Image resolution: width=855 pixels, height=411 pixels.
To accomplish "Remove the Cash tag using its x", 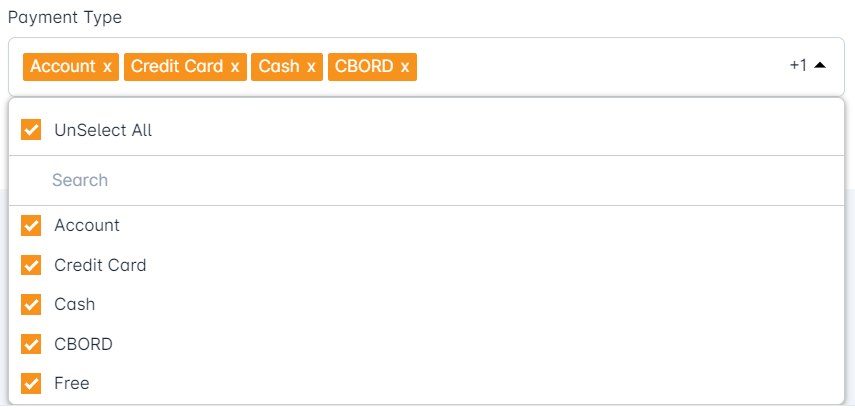I will 311,67.
